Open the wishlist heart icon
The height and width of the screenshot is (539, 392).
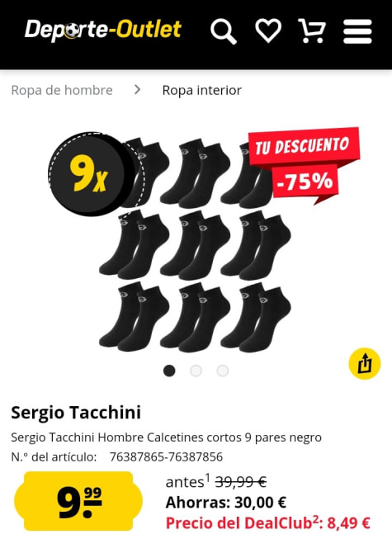(268, 31)
